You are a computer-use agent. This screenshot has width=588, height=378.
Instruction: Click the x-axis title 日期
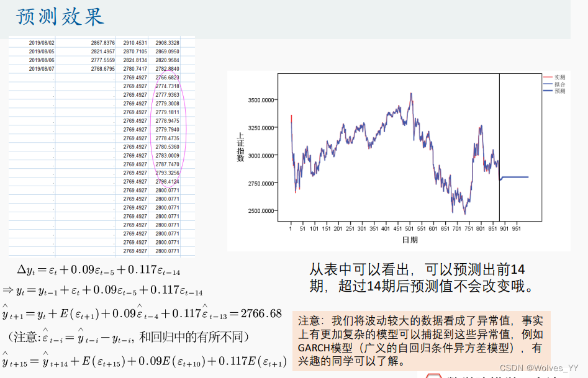coord(410,240)
